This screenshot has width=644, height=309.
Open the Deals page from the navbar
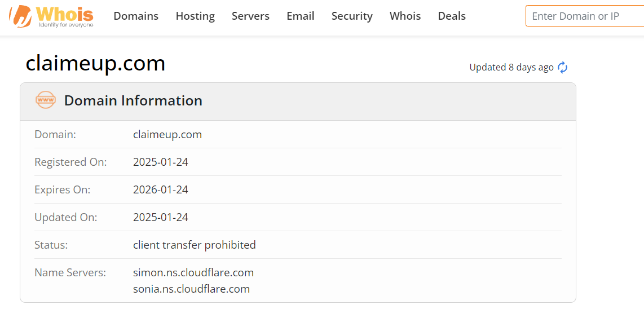(x=452, y=16)
